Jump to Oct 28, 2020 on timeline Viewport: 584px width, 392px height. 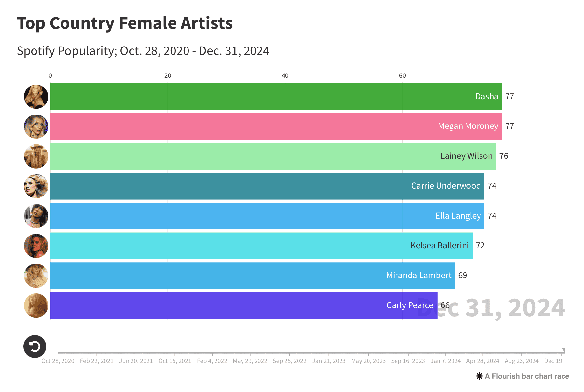[x=58, y=361]
